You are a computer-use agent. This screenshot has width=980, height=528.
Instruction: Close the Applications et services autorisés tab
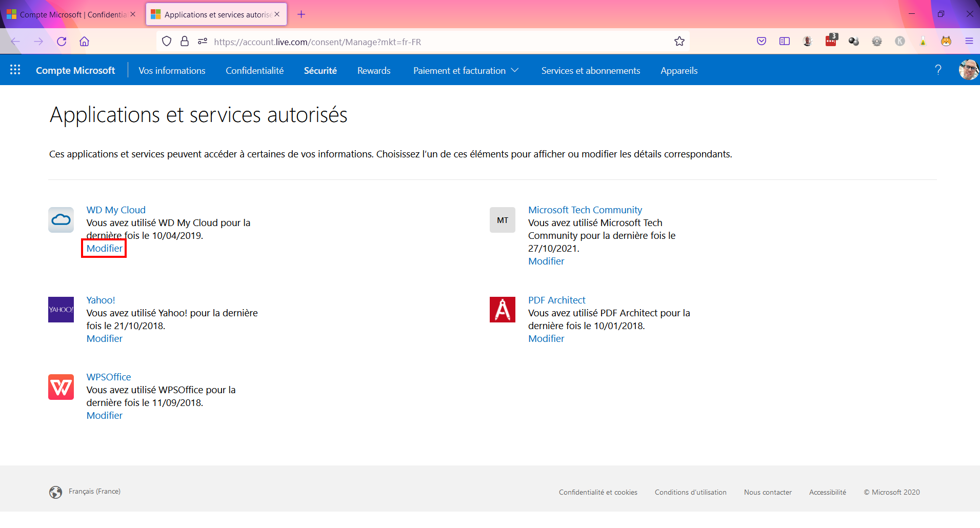click(277, 14)
